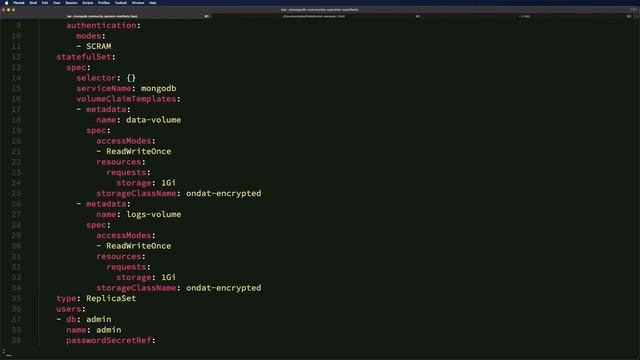Click 'resources:' on line 22
The width and height of the screenshot is (640, 360).
coord(121,162)
